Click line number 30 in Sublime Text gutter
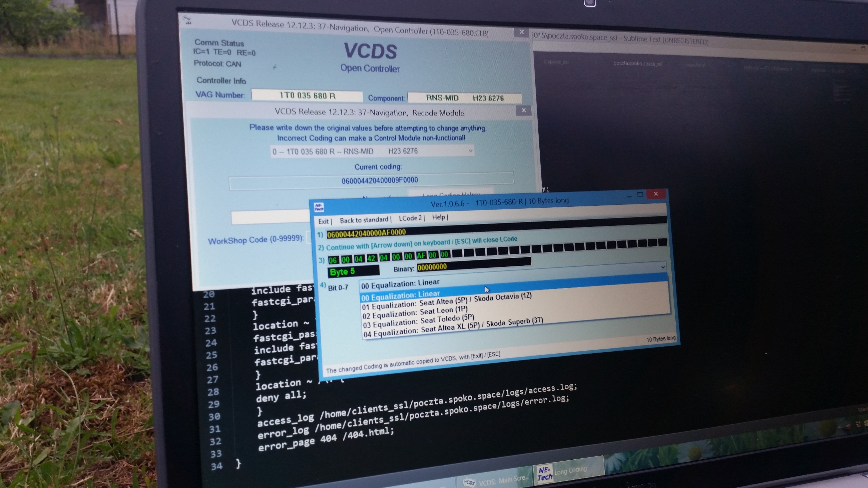The image size is (868, 488). (214, 417)
